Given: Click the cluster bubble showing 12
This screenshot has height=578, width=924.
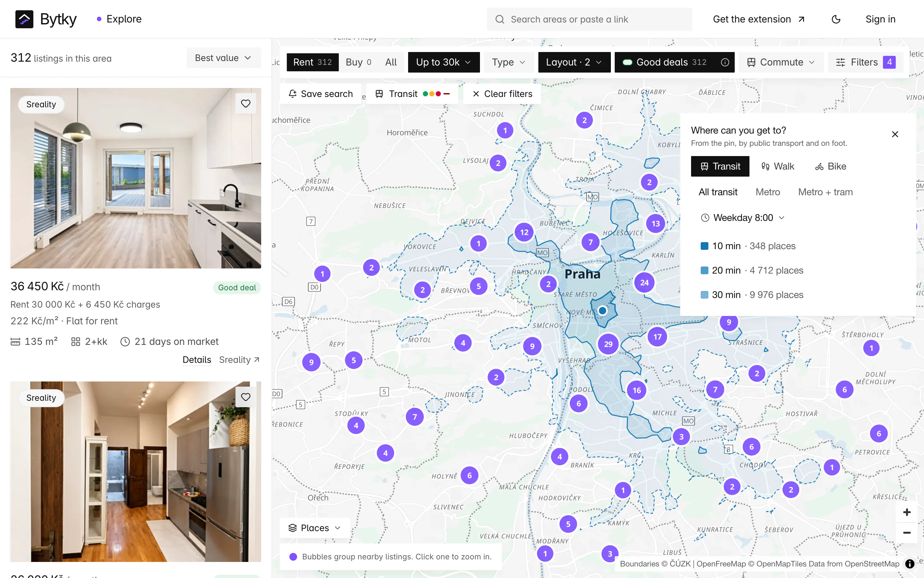Looking at the screenshot, I should tap(524, 232).
